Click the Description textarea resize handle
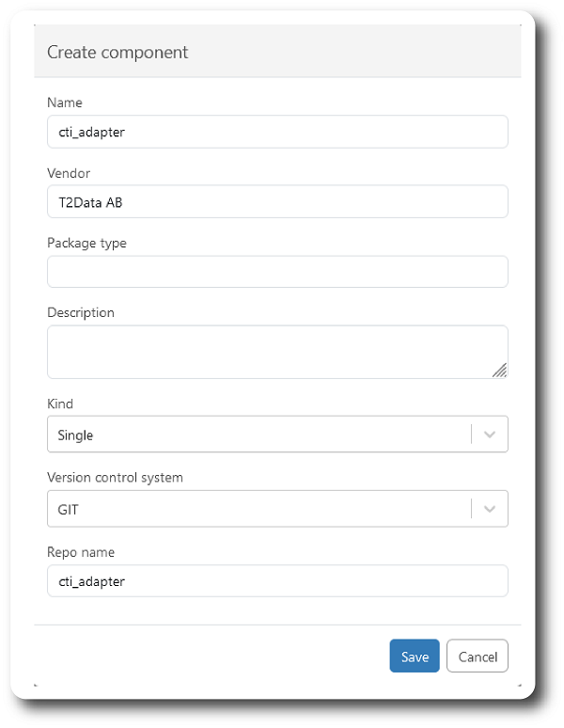 [500, 371]
